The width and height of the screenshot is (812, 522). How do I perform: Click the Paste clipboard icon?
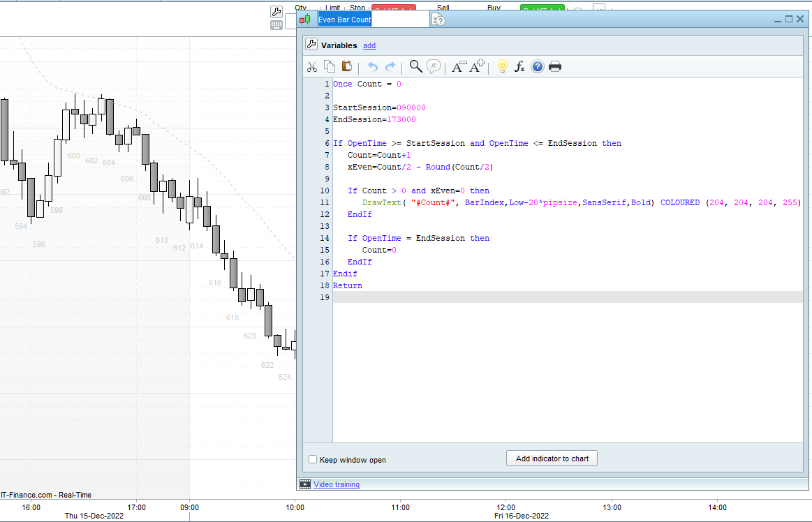346,67
